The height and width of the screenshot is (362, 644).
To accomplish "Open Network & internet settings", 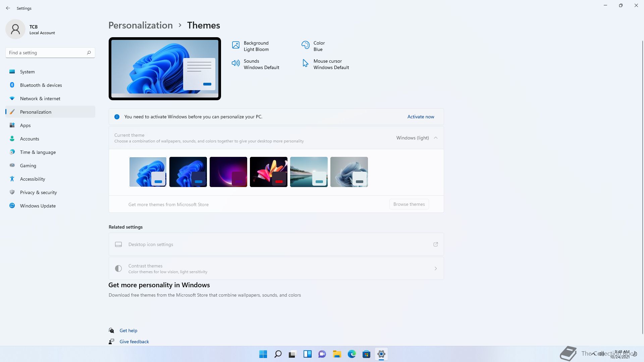I will (x=50, y=99).
